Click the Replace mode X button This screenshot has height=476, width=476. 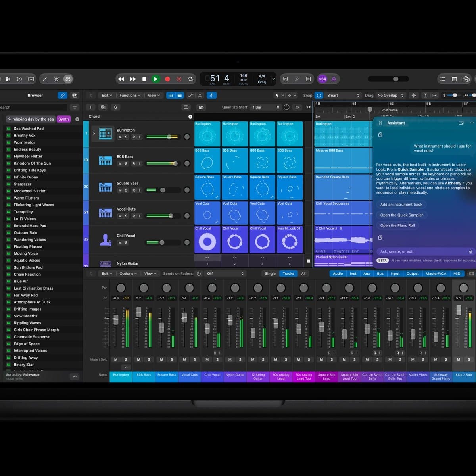pos(285,79)
